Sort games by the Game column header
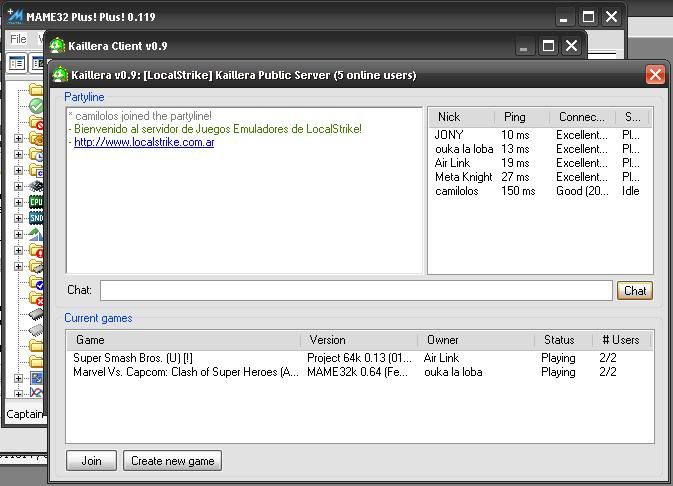673x486 pixels. [184, 340]
